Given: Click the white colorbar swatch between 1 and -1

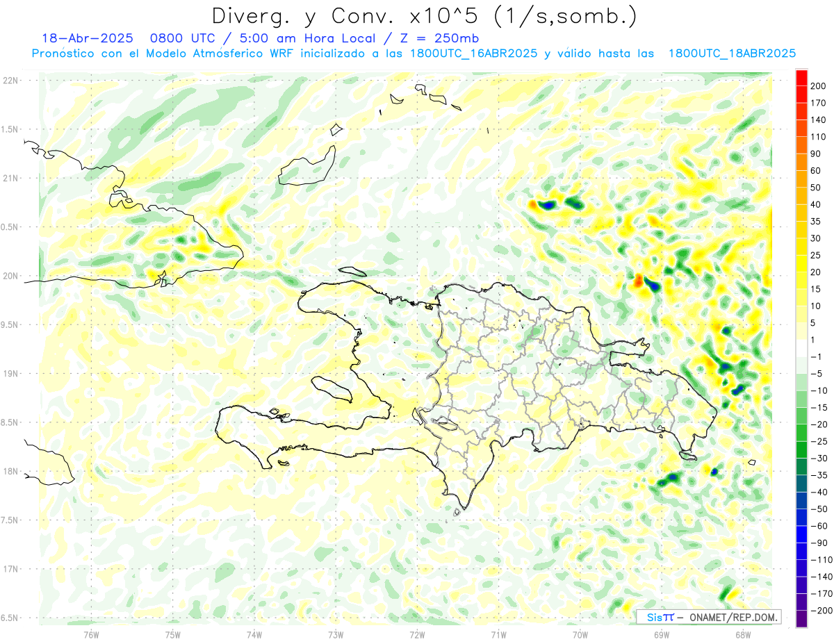Looking at the screenshot, I should (x=801, y=348).
